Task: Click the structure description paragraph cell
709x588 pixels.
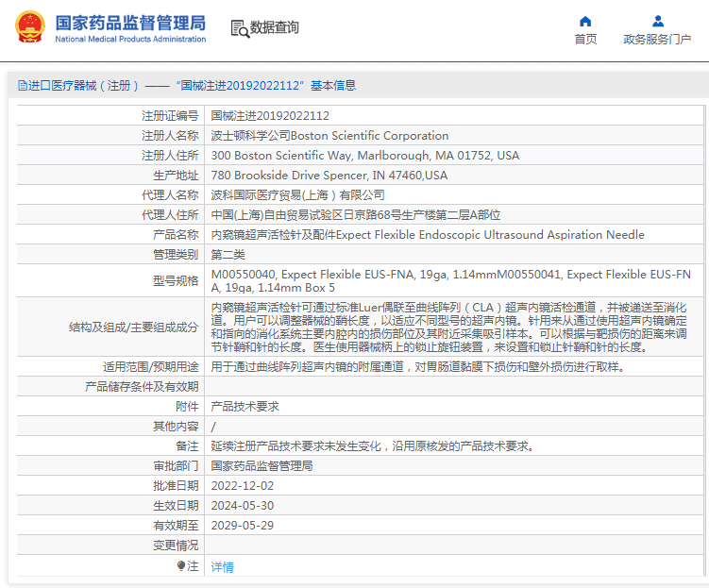Action: click(454, 327)
